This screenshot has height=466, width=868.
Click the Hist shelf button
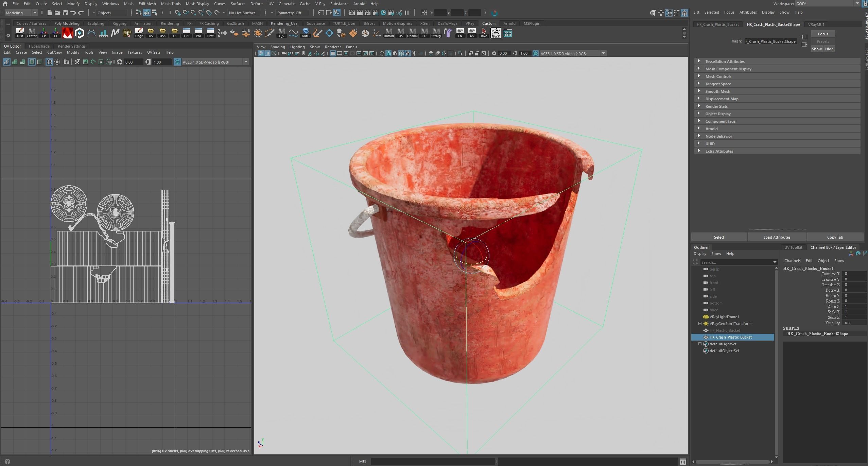pyautogui.click(x=20, y=33)
